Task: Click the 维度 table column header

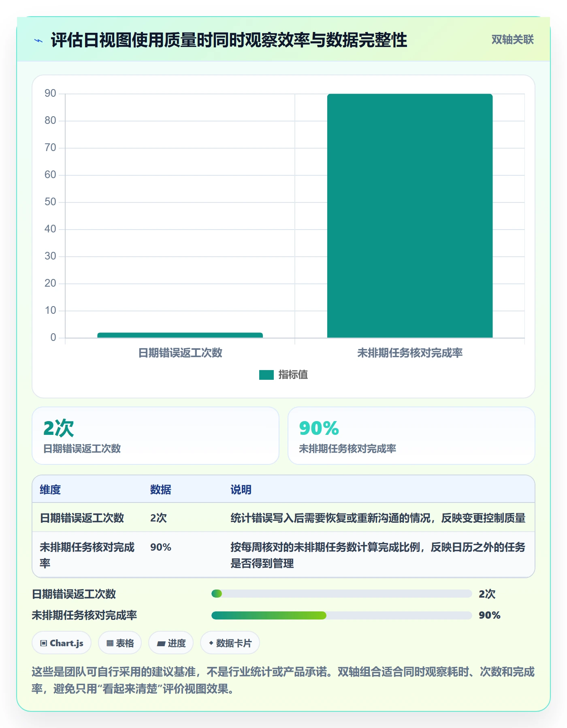Action: [50, 490]
